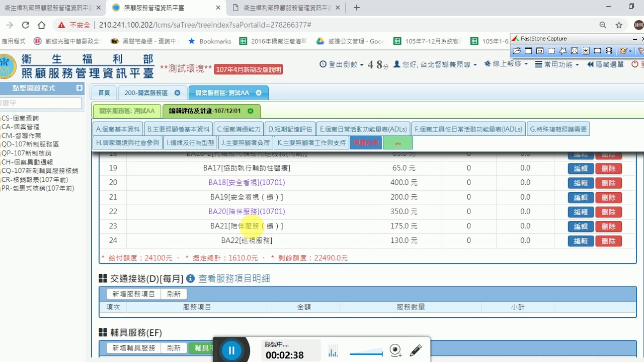Edit row 22 BA20 陪伴服務
The image size is (644, 362).
pos(581,212)
